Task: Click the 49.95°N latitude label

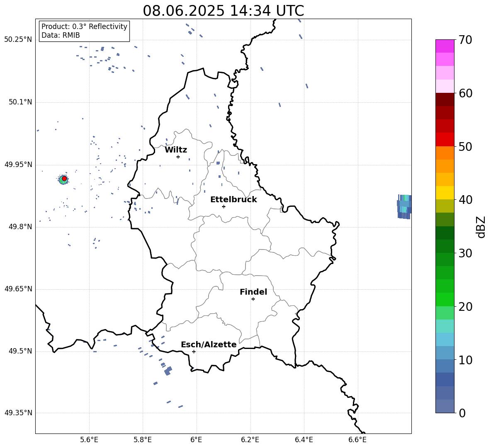Action: [x=18, y=165]
